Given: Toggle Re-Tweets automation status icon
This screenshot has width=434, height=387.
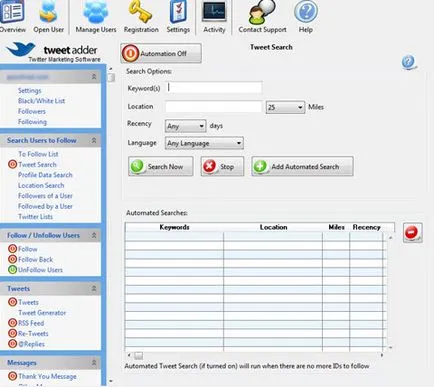Looking at the screenshot, I should (x=12, y=333).
